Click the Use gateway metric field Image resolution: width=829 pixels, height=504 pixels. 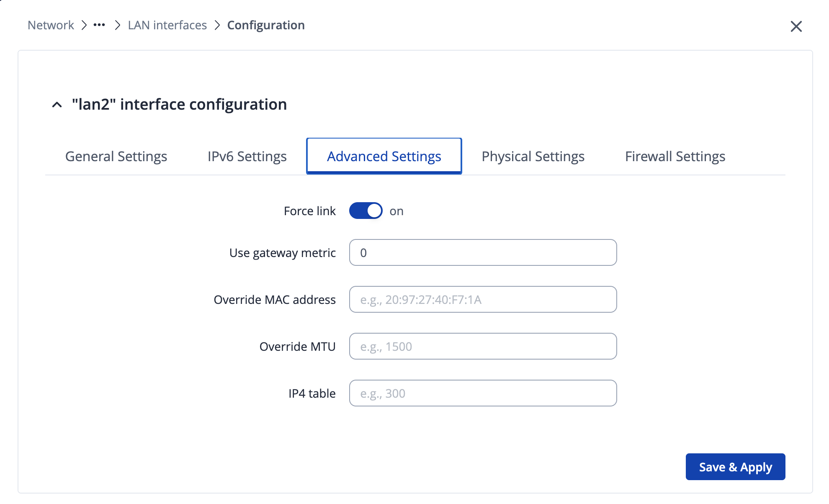[483, 253]
